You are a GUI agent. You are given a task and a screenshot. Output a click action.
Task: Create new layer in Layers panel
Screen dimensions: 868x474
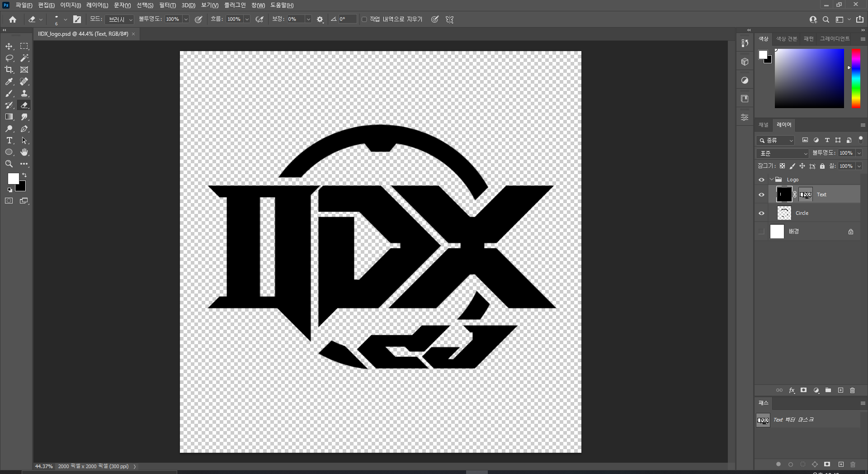tap(840, 390)
